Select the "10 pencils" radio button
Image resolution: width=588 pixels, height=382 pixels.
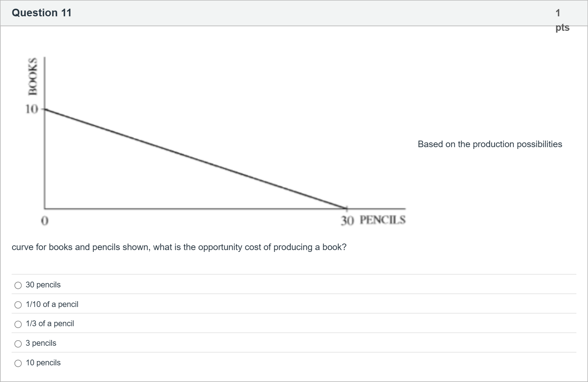18,363
